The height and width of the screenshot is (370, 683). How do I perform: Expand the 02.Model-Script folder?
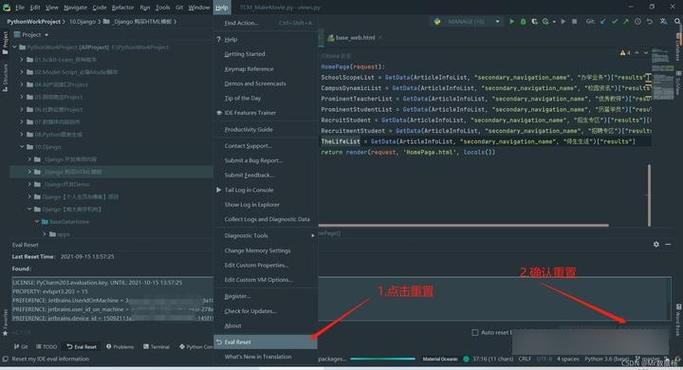pos(22,72)
